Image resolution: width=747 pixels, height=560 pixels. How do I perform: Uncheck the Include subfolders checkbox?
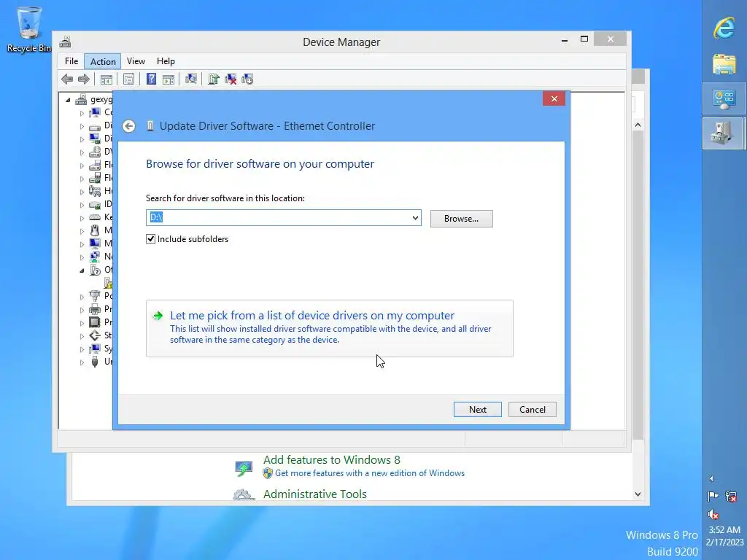(x=150, y=239)
